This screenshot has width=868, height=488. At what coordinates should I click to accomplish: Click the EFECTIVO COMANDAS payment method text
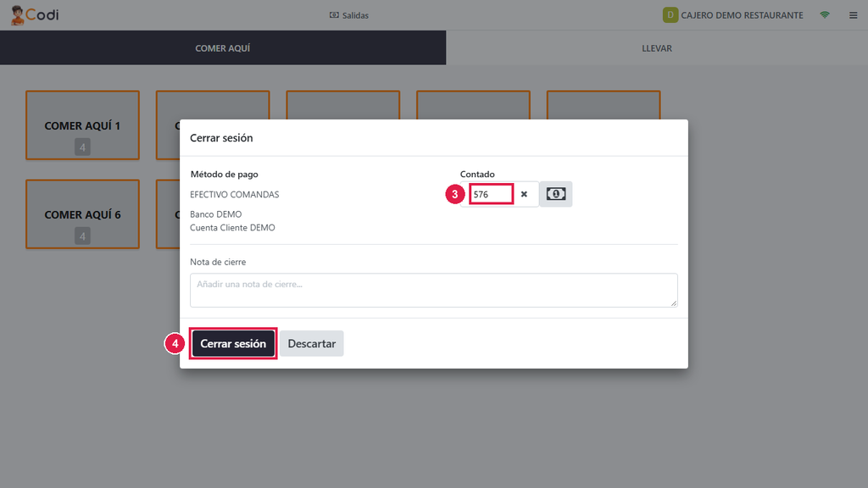[235, 195]
